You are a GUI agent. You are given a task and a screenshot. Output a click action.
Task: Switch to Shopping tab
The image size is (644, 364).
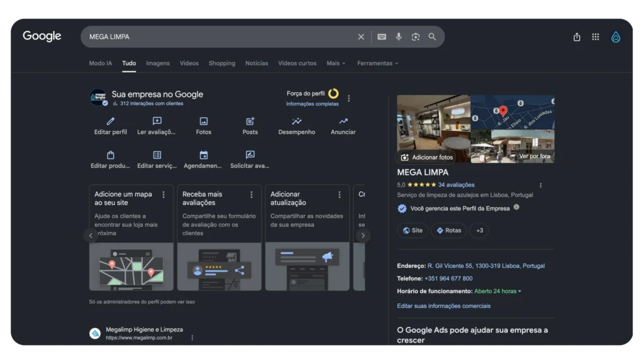222,63
